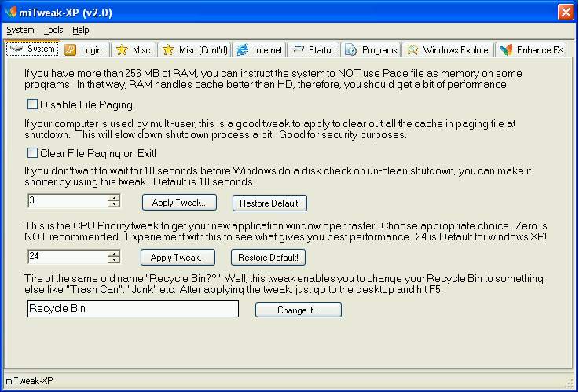
Task: Switch to the Internet tab
Action: click(259, 49)
